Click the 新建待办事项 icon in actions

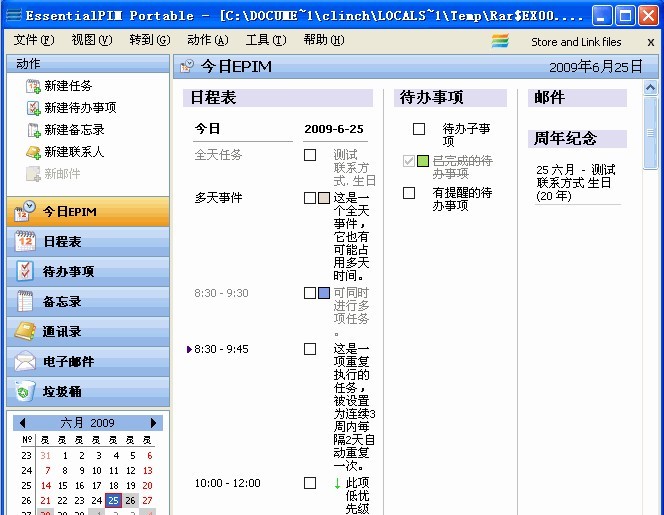coord(33,108)
